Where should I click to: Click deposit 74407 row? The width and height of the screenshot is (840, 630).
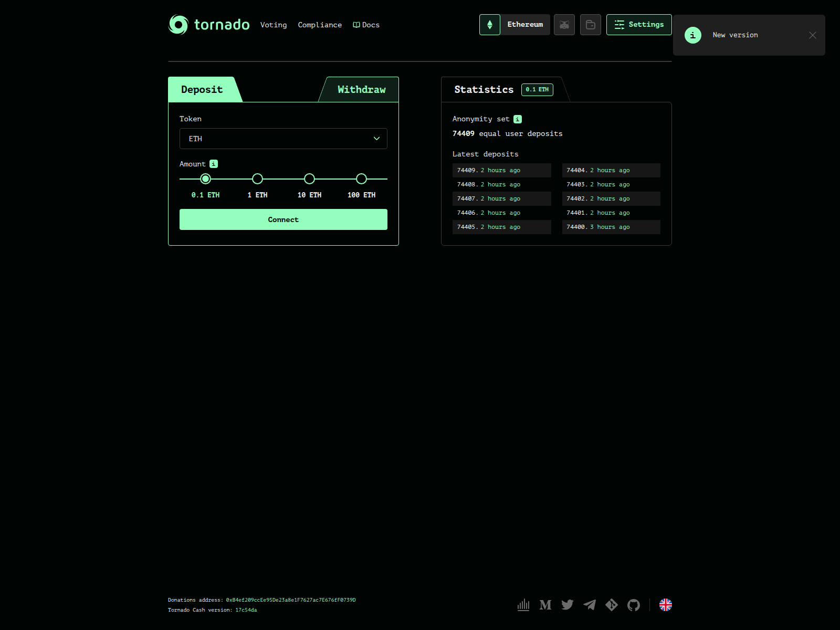pos(502,198)
